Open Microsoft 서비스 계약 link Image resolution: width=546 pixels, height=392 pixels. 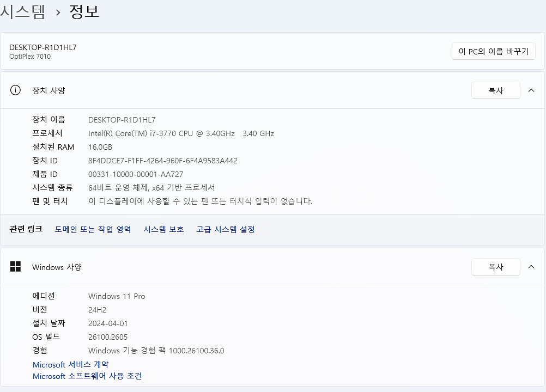(70, 365)
